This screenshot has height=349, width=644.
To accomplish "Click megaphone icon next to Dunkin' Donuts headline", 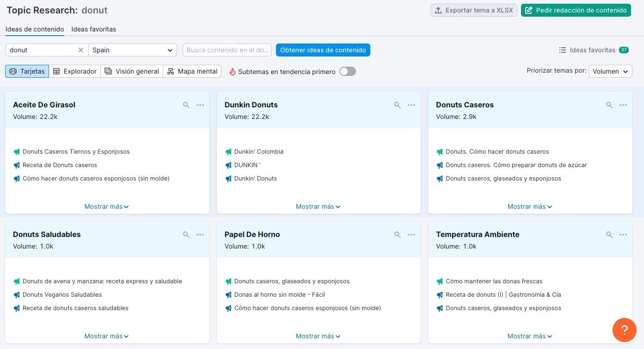I will coord(228,179).
